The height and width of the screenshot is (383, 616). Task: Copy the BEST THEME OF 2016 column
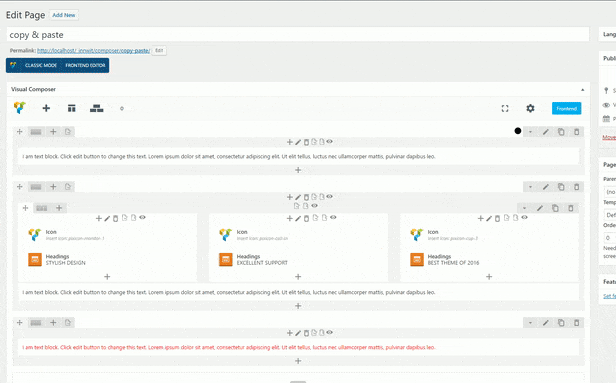point(506,218)
